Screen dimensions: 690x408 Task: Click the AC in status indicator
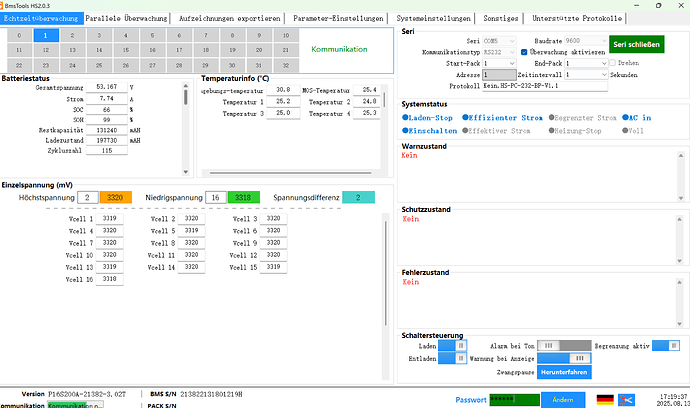click(636, 118)
